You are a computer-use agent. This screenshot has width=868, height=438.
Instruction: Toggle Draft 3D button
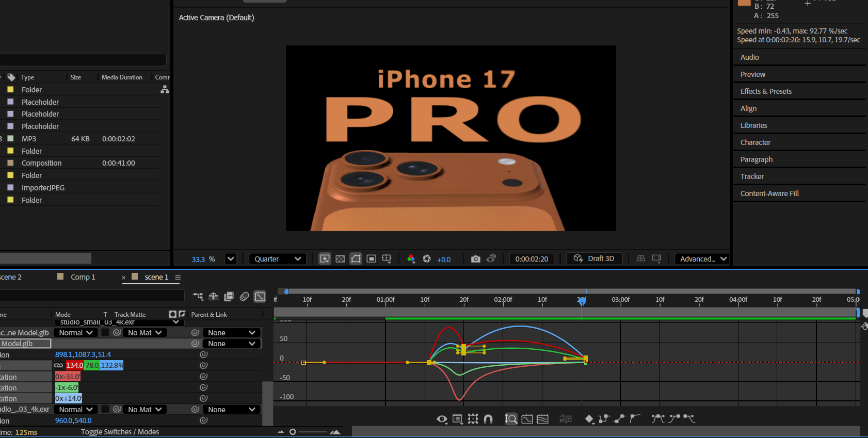[594, 258]
